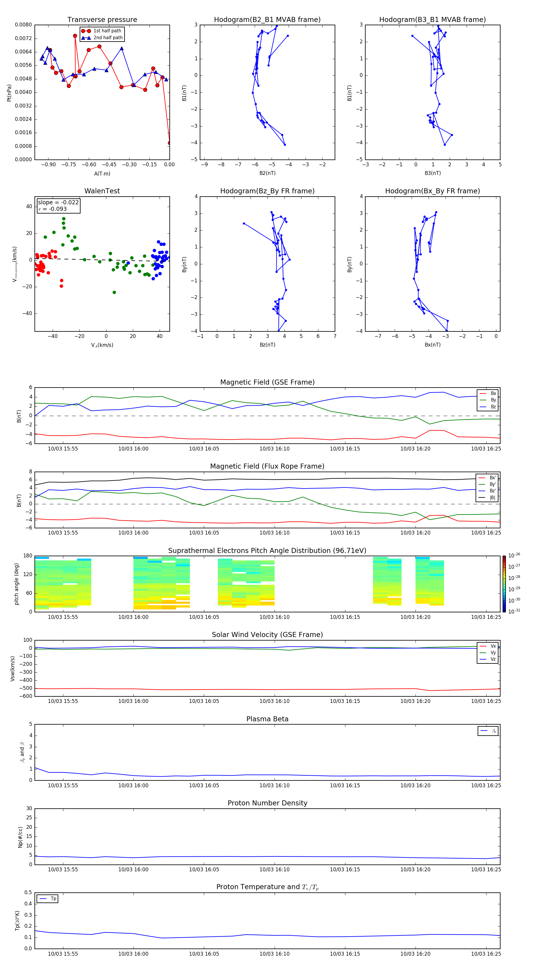Viewport: 535px width, 980px height.
Task: Click the 'Proton Temperature and Te/Tp' title
Action: click(x=267, y=887)
